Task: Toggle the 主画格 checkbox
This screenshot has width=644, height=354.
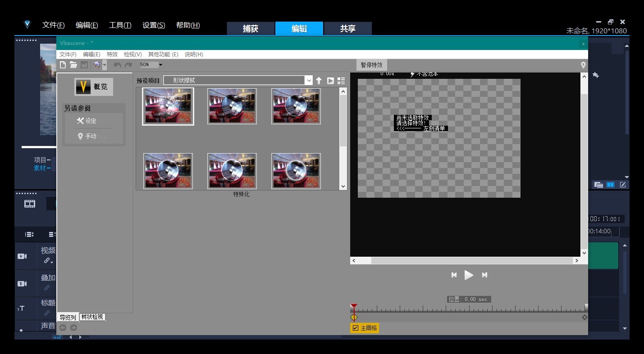Action: [x=356, y=328]
